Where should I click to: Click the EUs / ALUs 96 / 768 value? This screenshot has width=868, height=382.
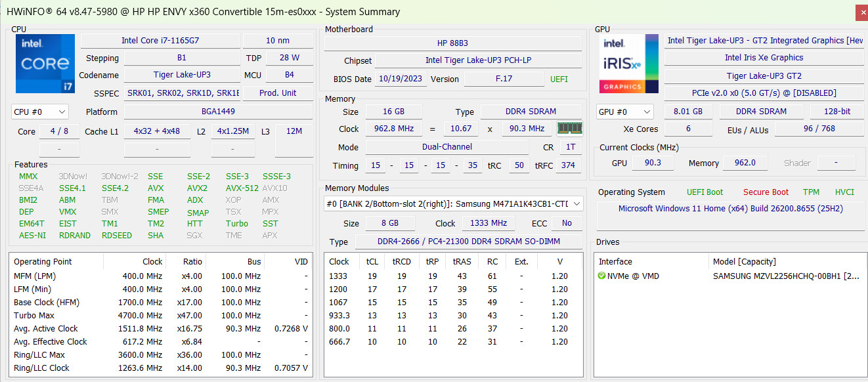pos(819,129)
